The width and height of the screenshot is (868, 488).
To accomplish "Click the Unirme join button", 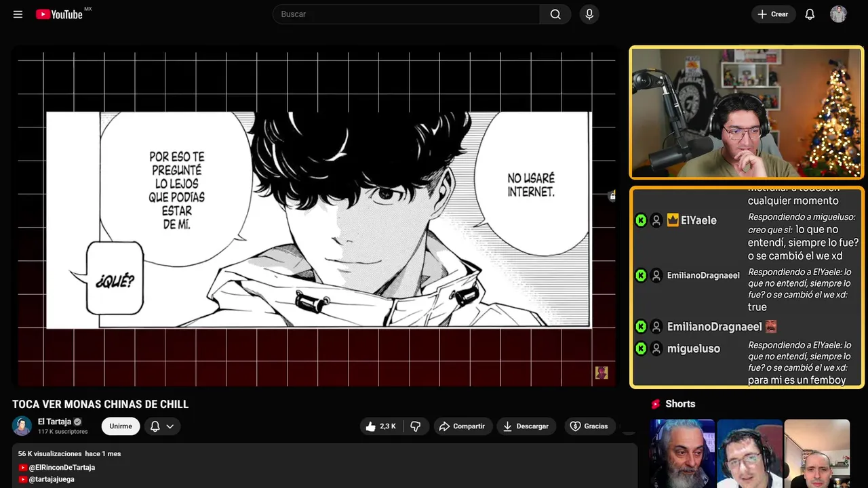I will click(x=121, y=426).
